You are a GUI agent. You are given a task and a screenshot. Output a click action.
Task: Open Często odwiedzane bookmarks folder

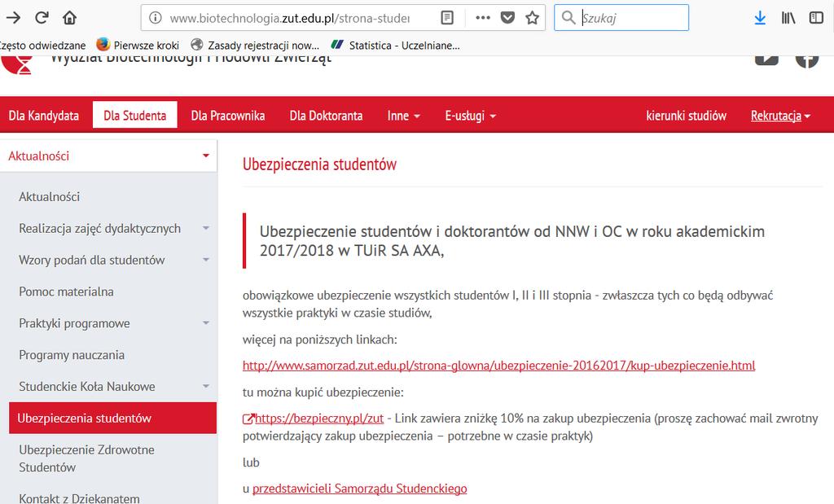pyautogui.click(x=42, y=46)
